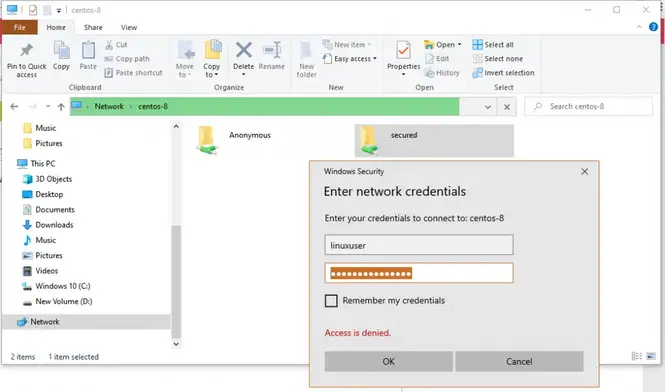Click Cancel in credentials dialog

(x=519, y=361)
